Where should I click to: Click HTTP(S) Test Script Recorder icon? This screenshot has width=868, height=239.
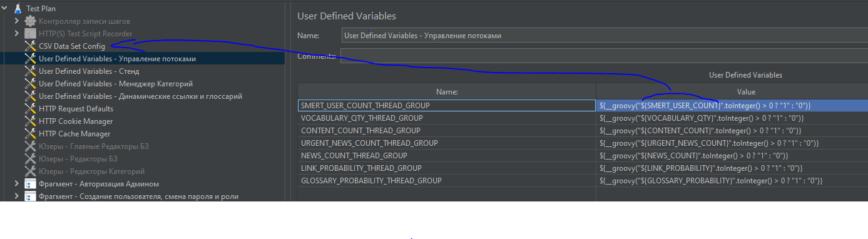tap(30, 34)
